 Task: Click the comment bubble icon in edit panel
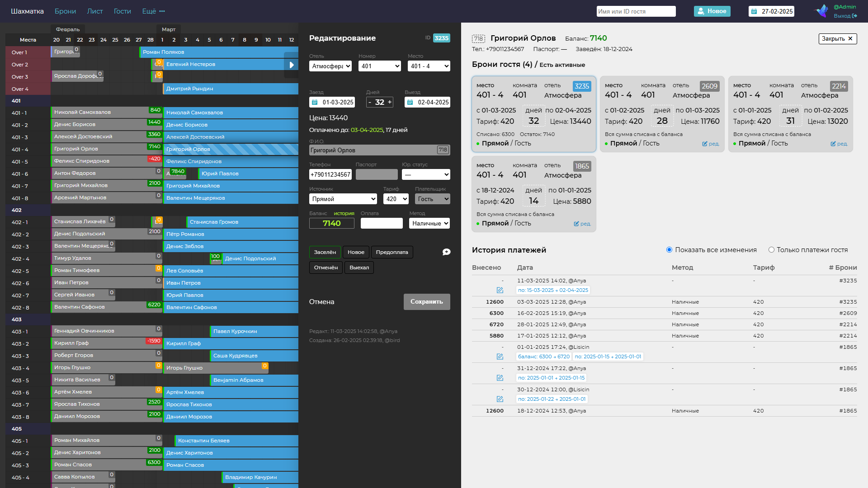446,252
